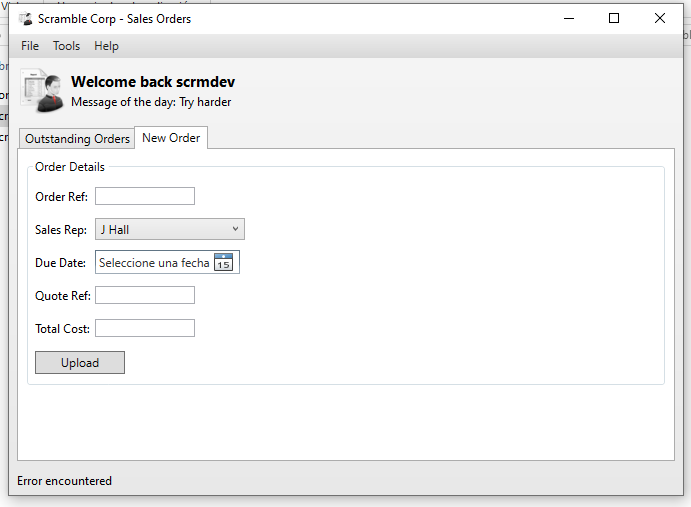Open the Help menu

coord(106,46)
